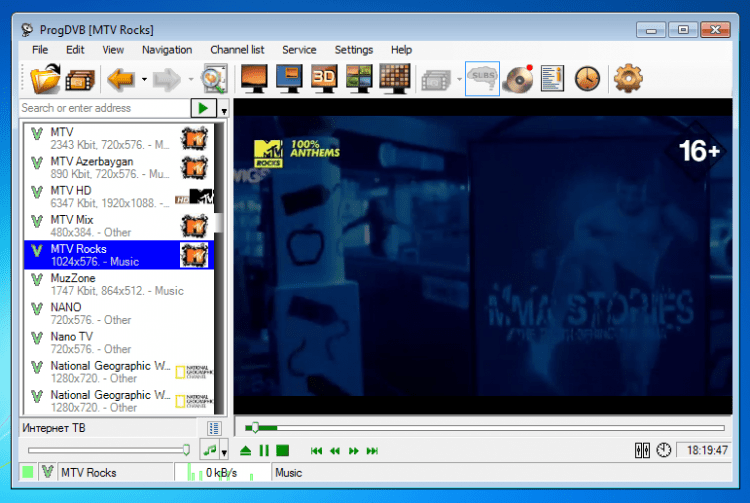The width and height of the screenshot is (750, 503).
Task: Toggle pause playback button
Action: tap(264, 451)
